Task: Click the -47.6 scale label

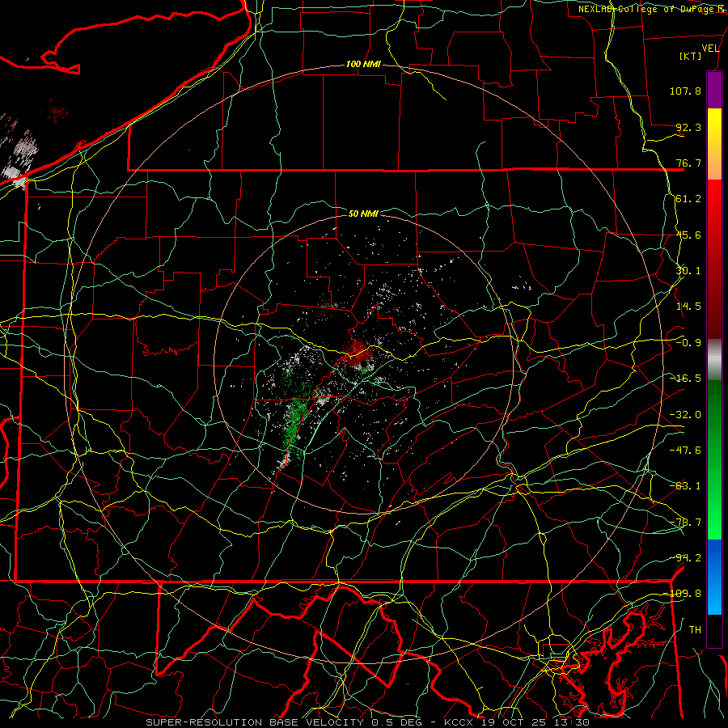Action: point(685,451)
